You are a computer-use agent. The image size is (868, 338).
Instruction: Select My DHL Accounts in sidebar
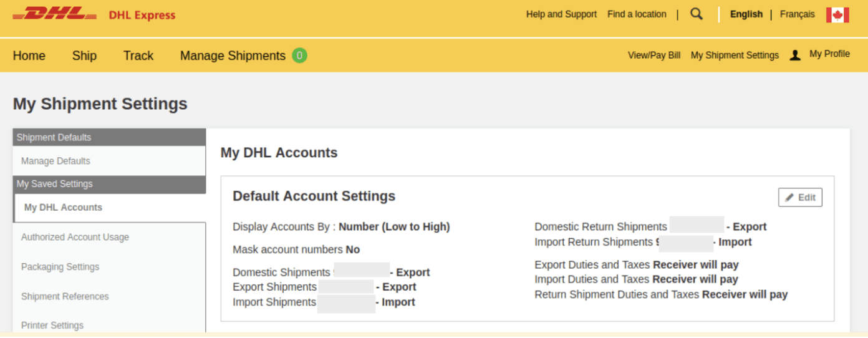pos(110,208)
